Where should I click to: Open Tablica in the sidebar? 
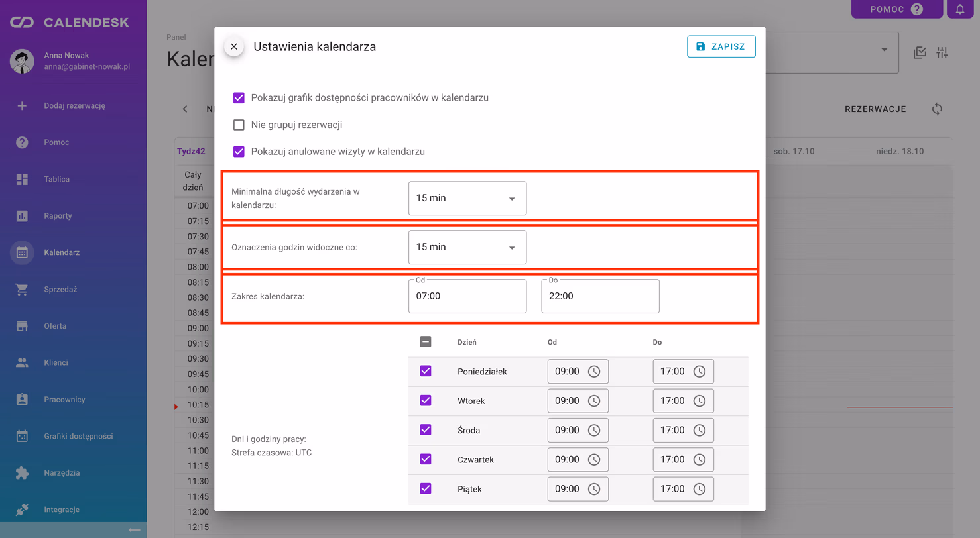pos(74,179)
